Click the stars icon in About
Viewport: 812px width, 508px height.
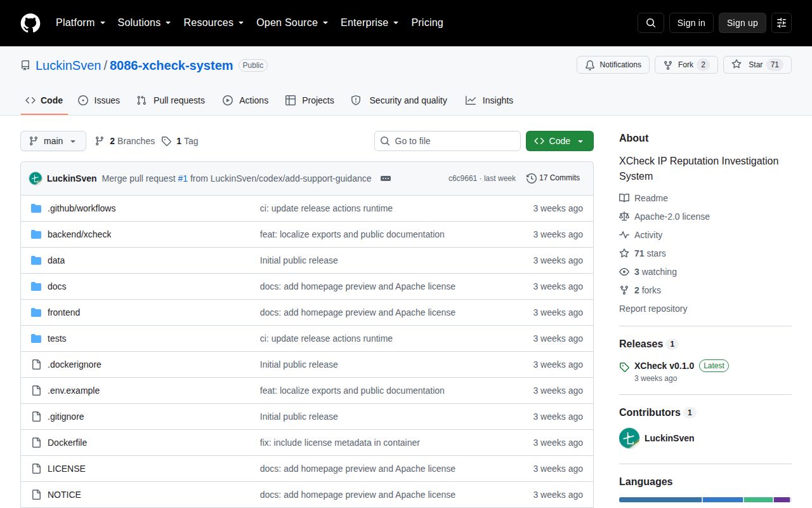tap(624, 253)
